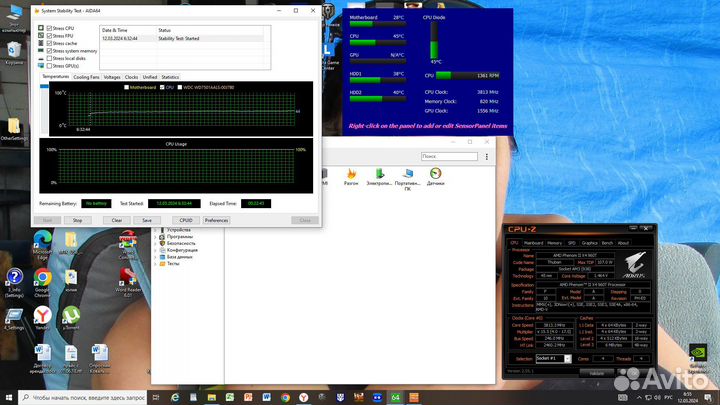Open Windows Start menu
720x405 pixels.
(9, 397)
